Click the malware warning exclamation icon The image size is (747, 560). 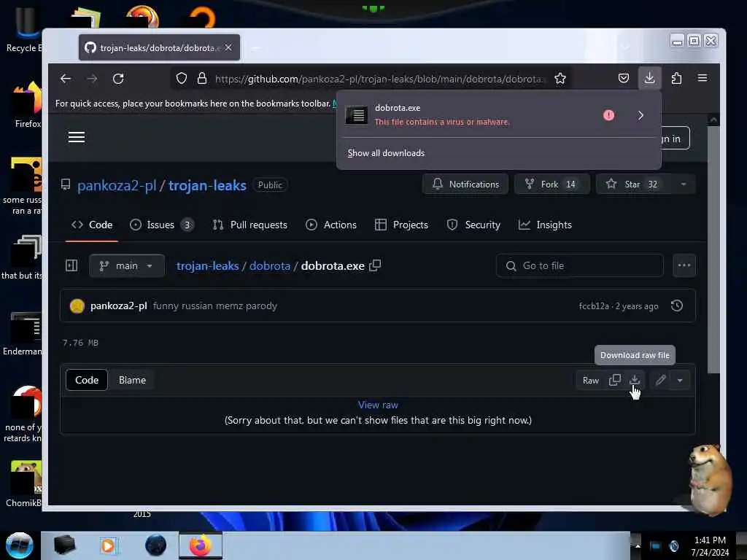(608, 115)
